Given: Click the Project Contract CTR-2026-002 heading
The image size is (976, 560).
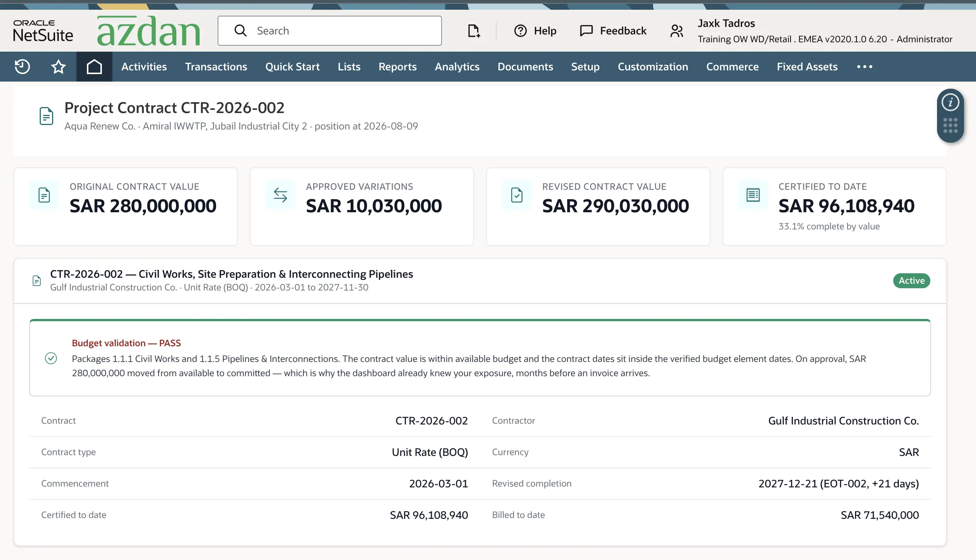Looking at the screenshot, I should 174,108.
